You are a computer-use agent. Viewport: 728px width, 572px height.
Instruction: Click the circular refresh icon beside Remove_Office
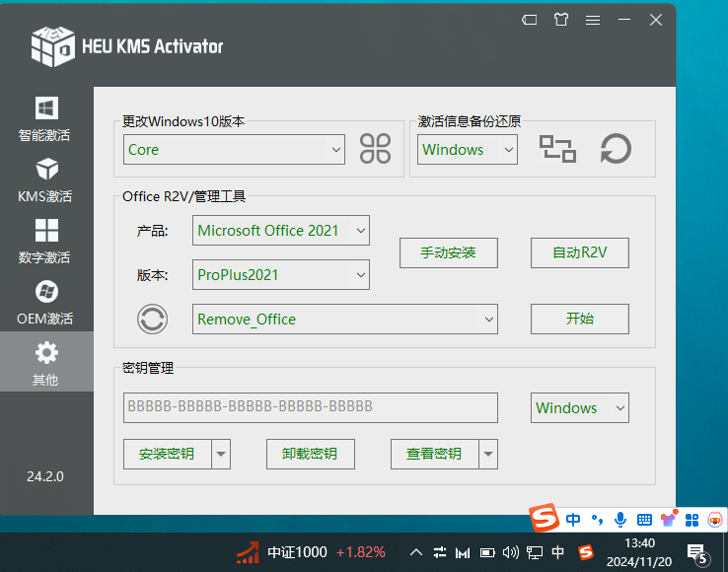coord(152,319)
